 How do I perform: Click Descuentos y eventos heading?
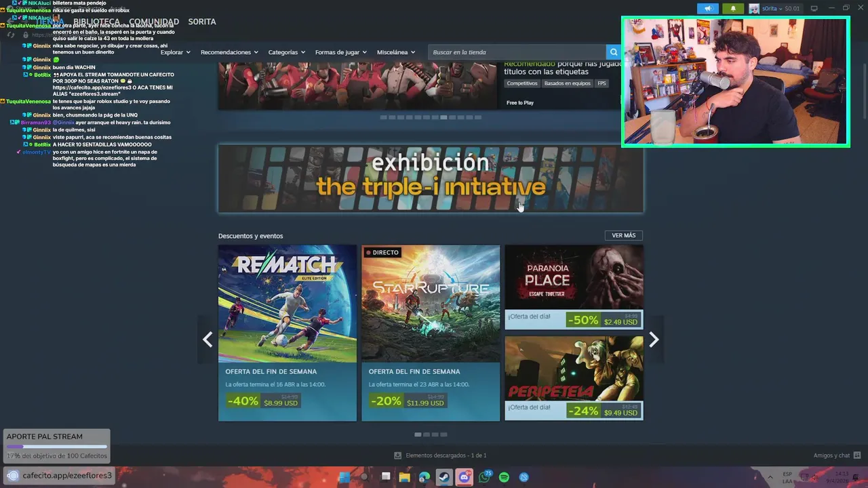[250, 236]
